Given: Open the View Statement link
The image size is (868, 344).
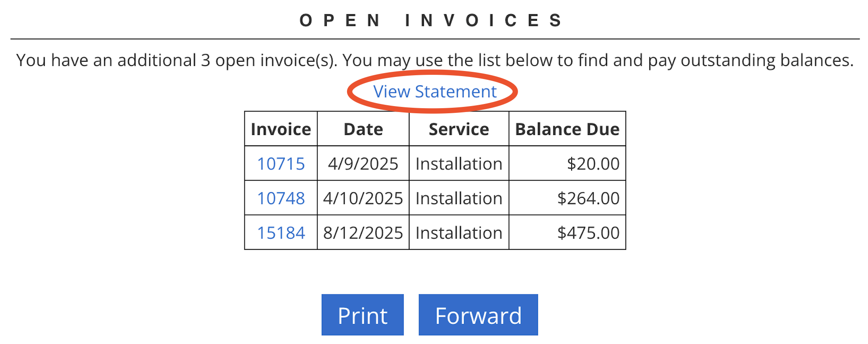Looking at the screenshot, I should pos(434,92).
